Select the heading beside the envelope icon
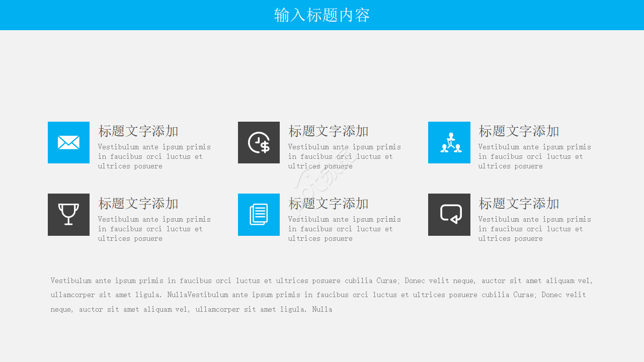Screen dimensions: 644x362 [x=138, y=131]
